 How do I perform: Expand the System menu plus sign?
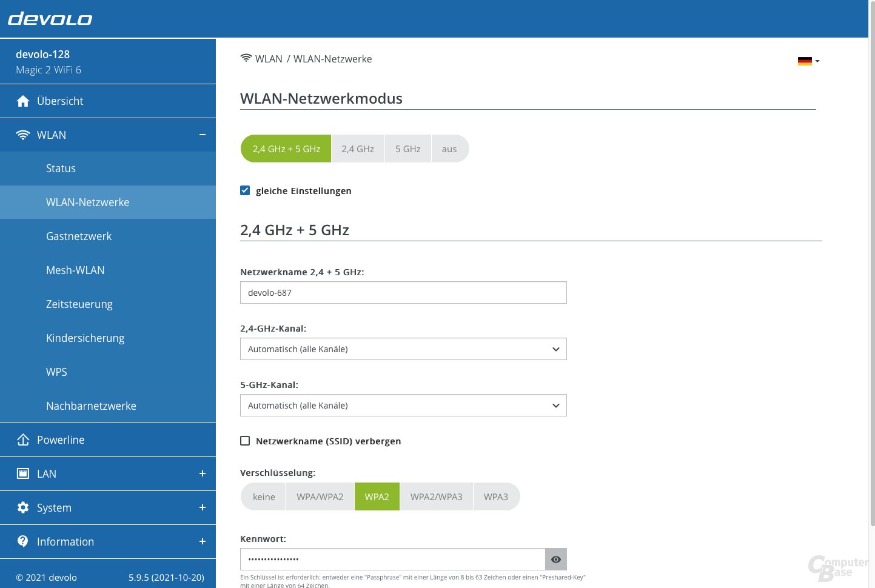click(x=203, y=507)
